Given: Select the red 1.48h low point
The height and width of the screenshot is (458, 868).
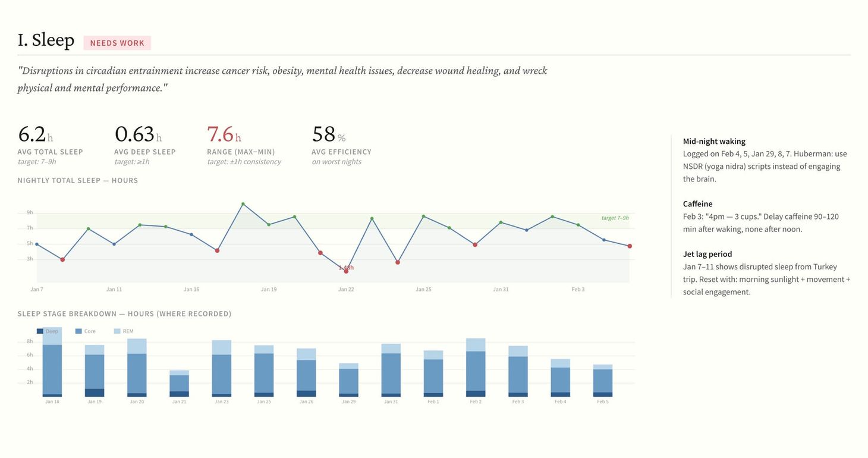Looking at the screenshot, I should pos(346,271).
